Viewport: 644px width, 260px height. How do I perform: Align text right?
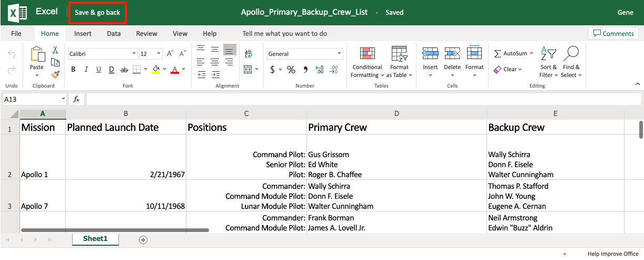[229, 62]
